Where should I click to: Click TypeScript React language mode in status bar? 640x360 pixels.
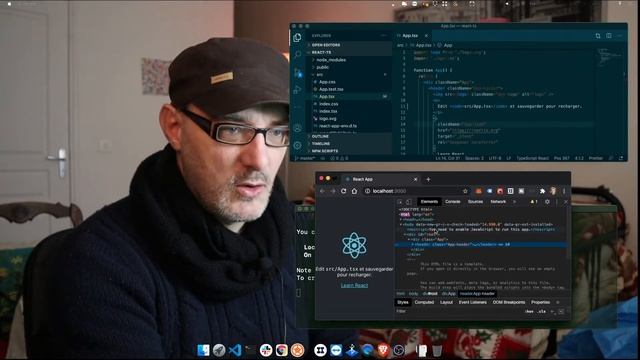click(x=533, y=158)
